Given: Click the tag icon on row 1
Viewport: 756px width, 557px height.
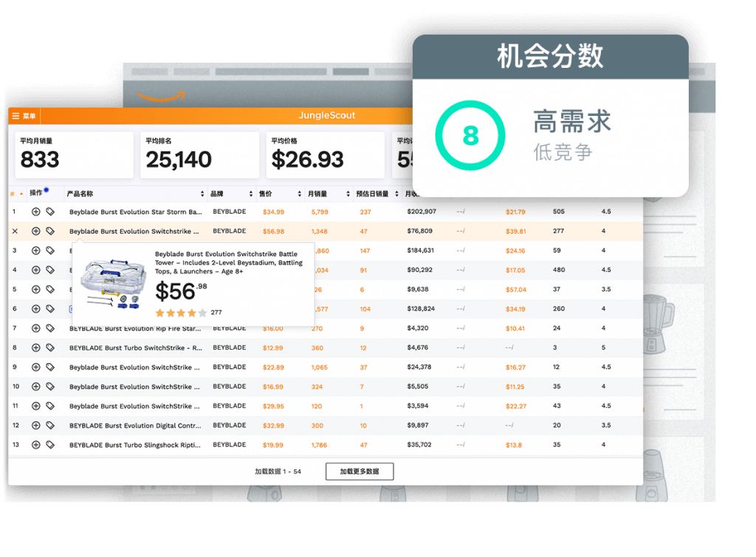Looking at the screenshot, I should (50, 212).
